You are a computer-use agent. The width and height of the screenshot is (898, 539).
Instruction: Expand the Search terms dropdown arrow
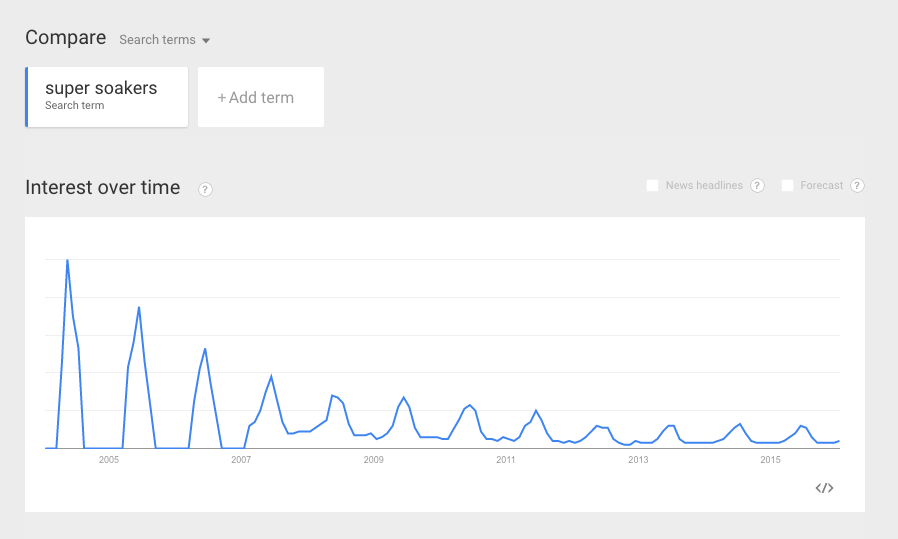point(206,41)
